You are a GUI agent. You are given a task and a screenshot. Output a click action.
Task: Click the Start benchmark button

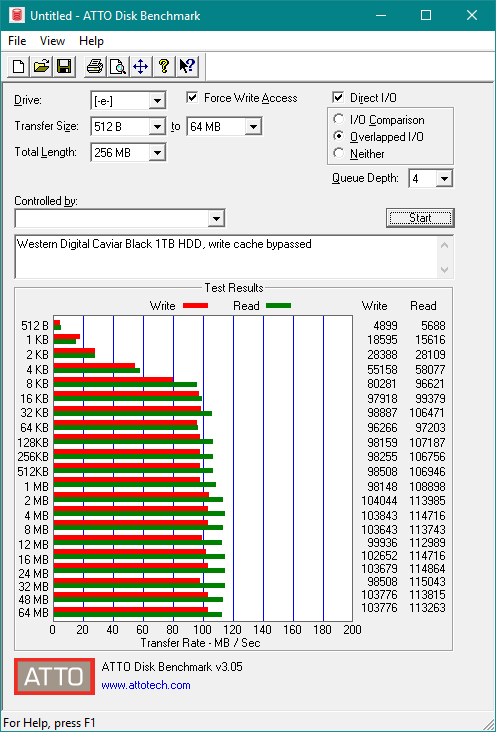pyautogui.click(x=420, y=218)
